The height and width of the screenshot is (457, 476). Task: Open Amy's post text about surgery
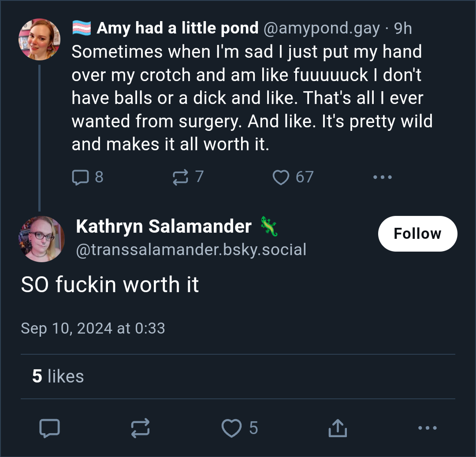[252, 98]
